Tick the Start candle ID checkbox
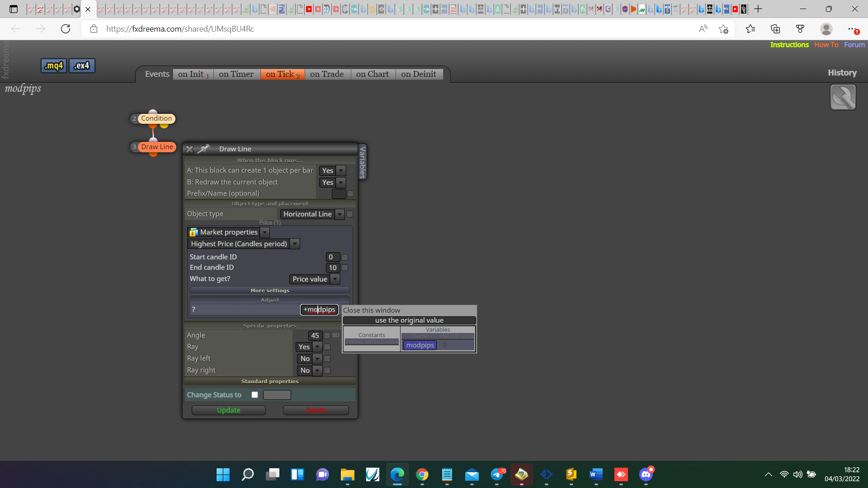Image resolution: width=868 pixels, height=488 pixels. click(344, 257)
